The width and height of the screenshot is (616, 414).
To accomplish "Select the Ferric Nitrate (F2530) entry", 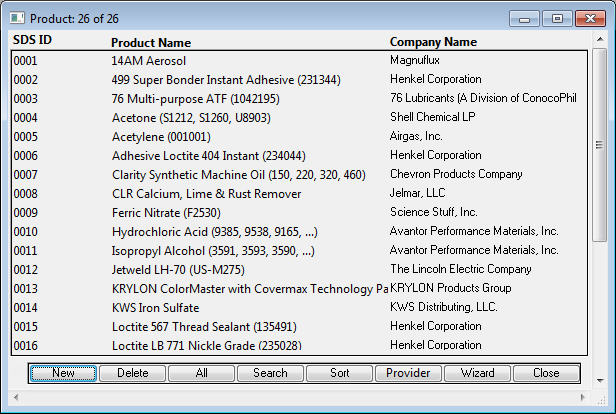I will pyautogui.click(x=166, y=213).
